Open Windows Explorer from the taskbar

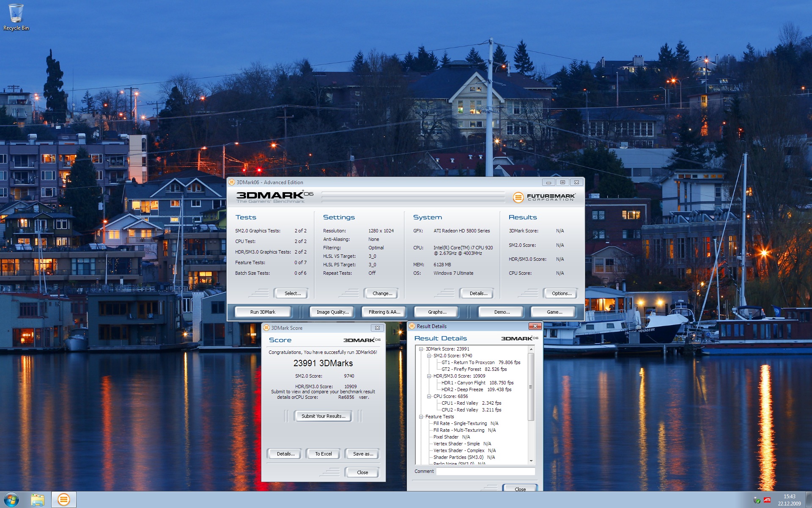38,500
